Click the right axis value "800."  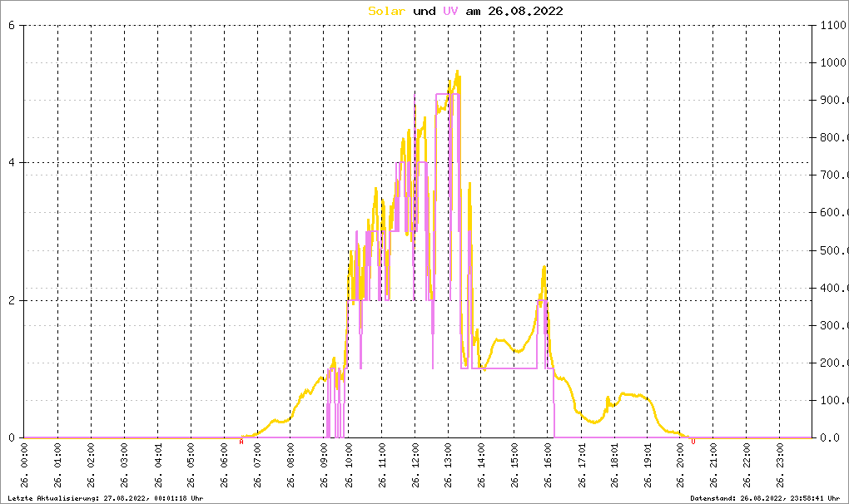click(833, 137)
